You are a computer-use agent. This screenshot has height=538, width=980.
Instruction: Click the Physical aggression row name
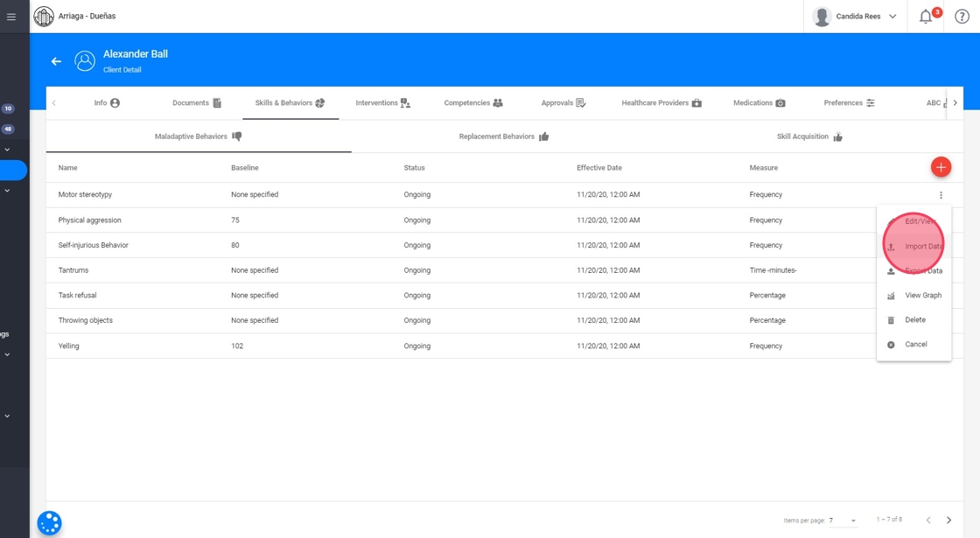click(x=89, y=220)
